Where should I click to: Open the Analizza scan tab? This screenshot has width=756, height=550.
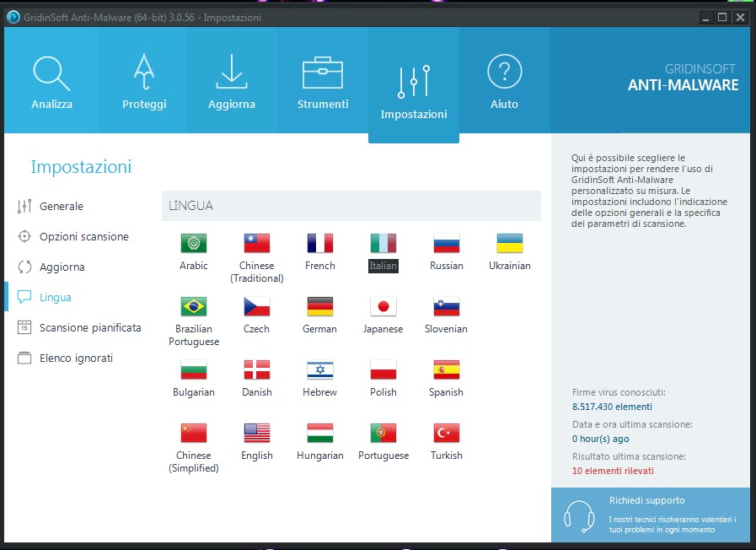click(x=51, y=80)
